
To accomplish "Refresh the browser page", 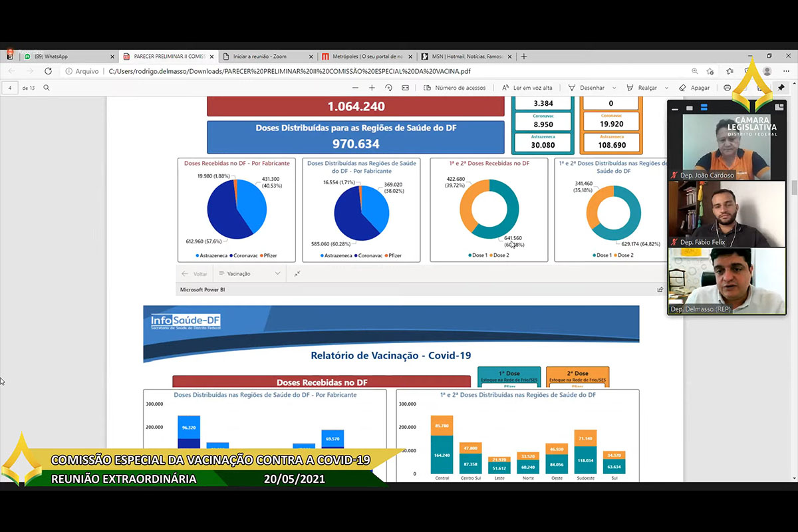I will click(x=48, y=71).
